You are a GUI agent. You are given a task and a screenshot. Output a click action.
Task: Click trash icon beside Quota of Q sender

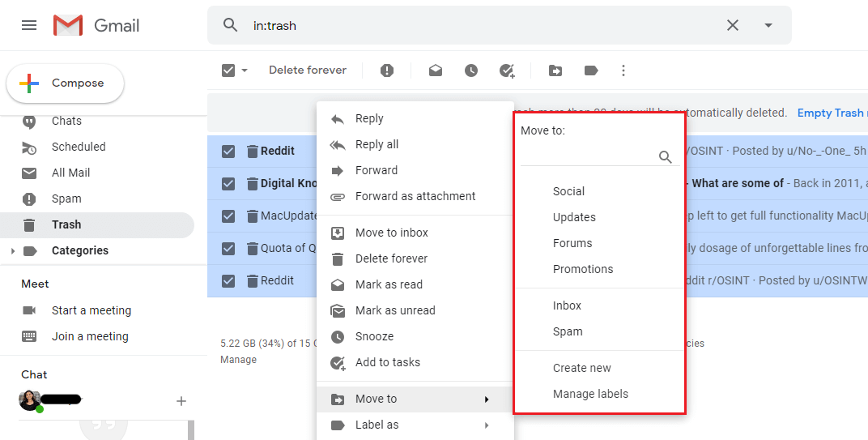(x=253, y=248)
